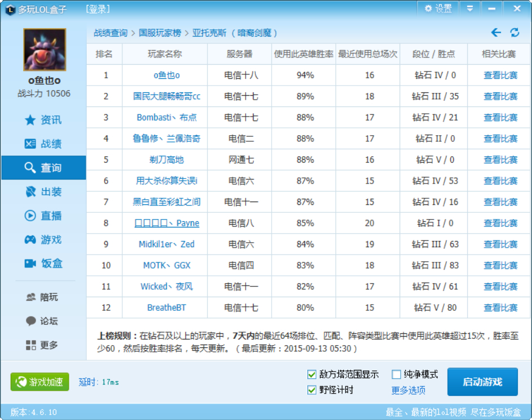Open player Bombasti丶布点
This screenshot has width=532, height=420.
[x=167, y=117]
